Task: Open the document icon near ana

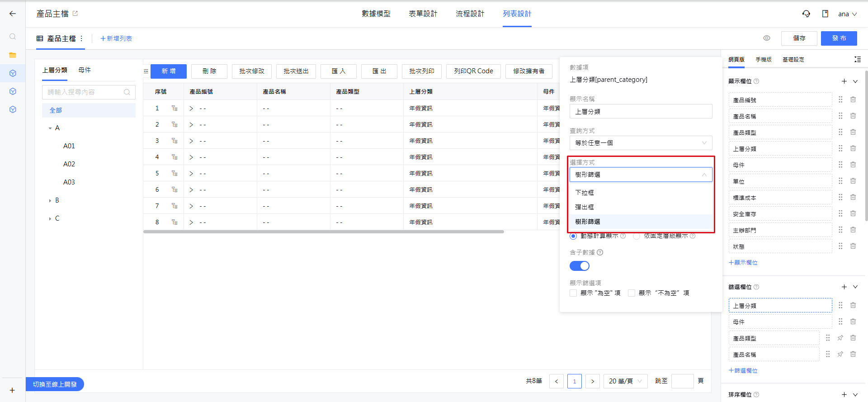Action: [825, 14]
